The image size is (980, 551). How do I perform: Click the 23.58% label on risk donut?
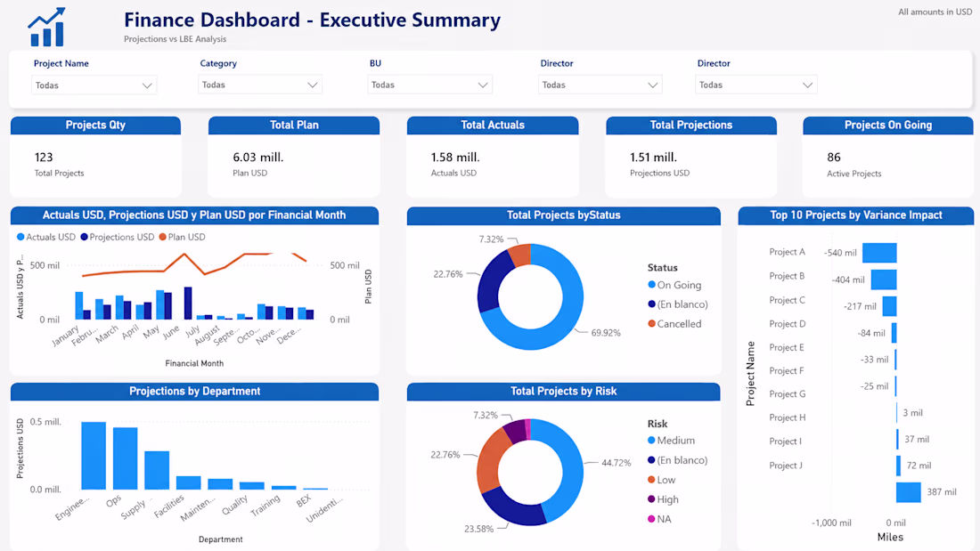coord(478,529)
